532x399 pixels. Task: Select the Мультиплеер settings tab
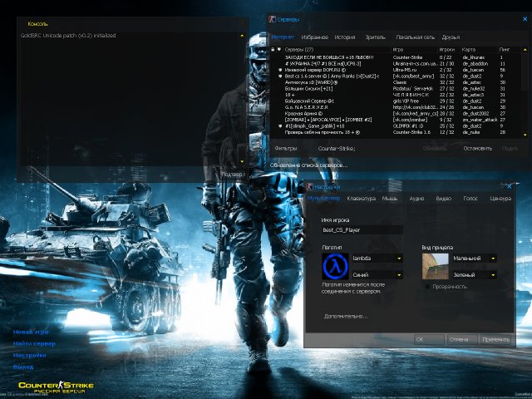click(323, 198)
